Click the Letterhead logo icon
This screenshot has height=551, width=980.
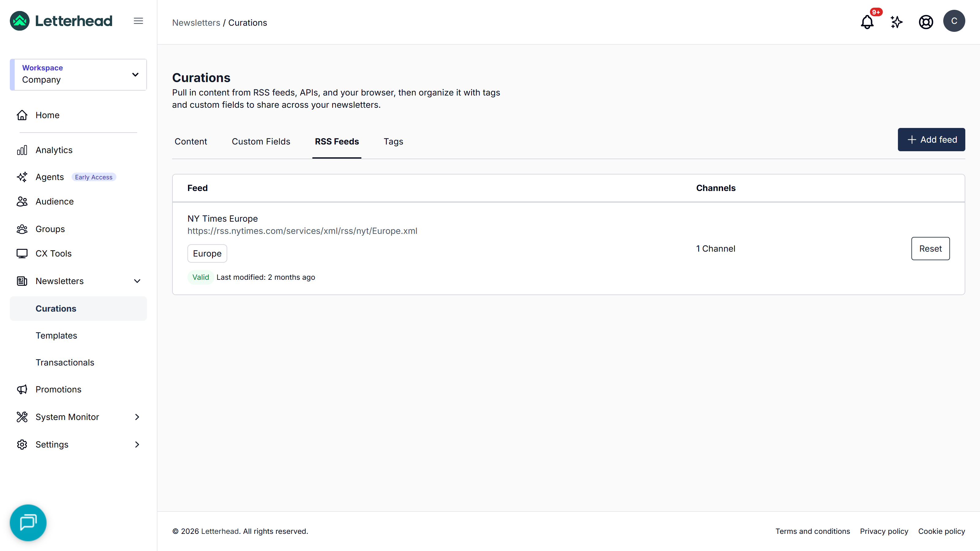[20, 21]
